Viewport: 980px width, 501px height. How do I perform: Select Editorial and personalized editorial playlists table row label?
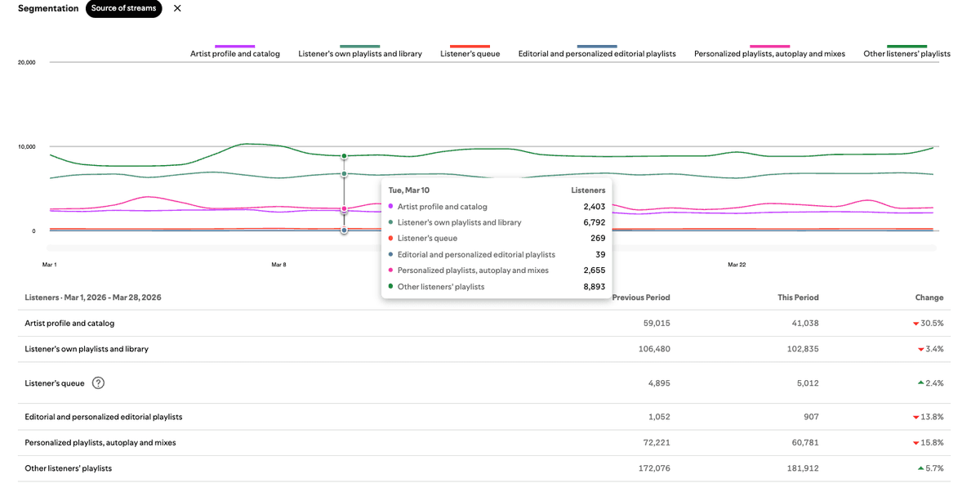pyautogui.click(x=104, y=417)
